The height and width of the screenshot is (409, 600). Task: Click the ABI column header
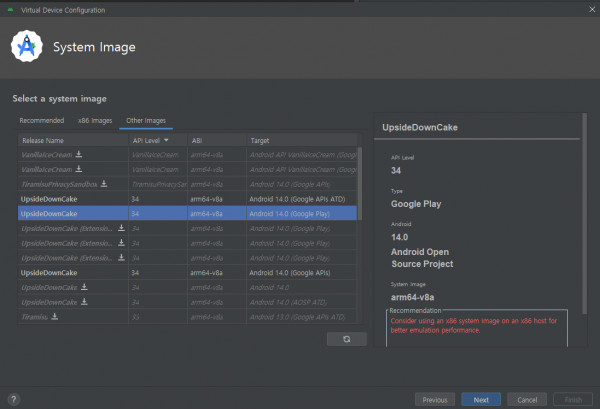tap(217, 140)
